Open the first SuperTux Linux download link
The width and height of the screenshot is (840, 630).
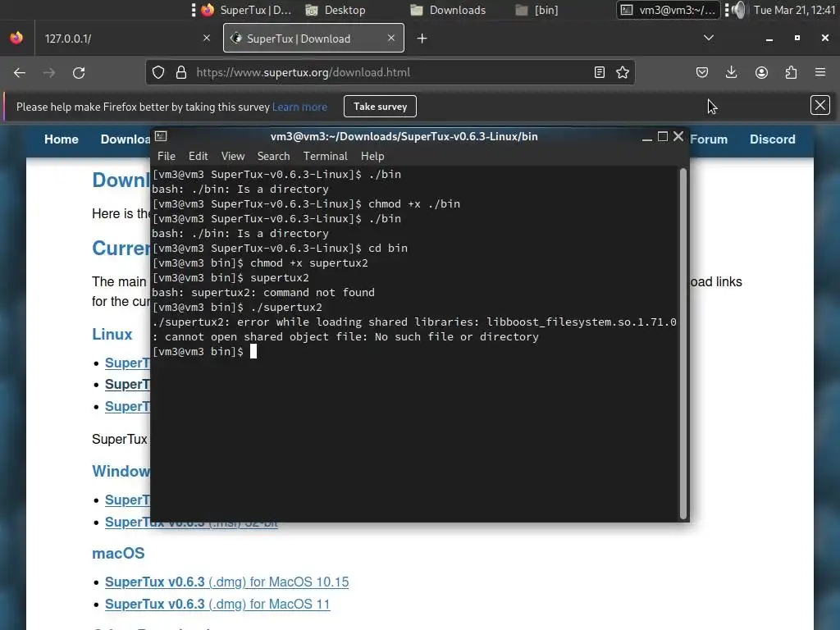(x=127, y=363)
